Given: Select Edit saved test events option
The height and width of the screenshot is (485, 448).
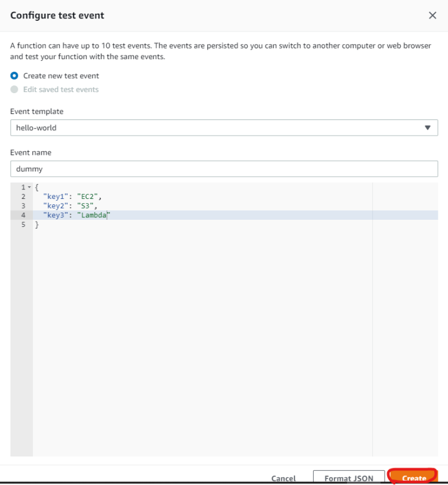Looking at the screenshot, I should click(14, 90).
